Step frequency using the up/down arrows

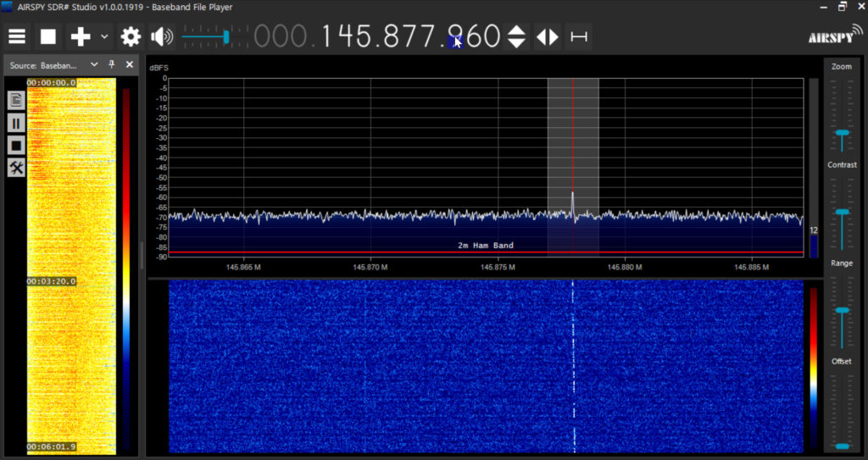(516, 36)
